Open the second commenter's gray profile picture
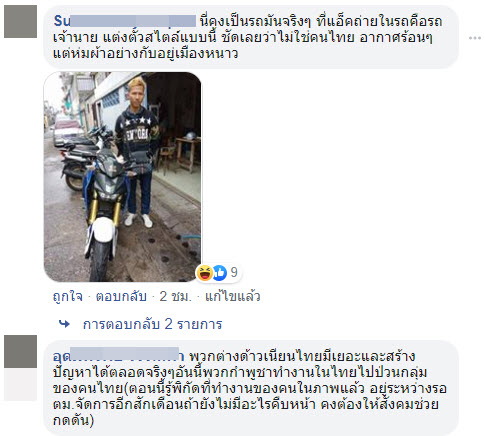This screenshot has width=485, height=436. [20, 351]
